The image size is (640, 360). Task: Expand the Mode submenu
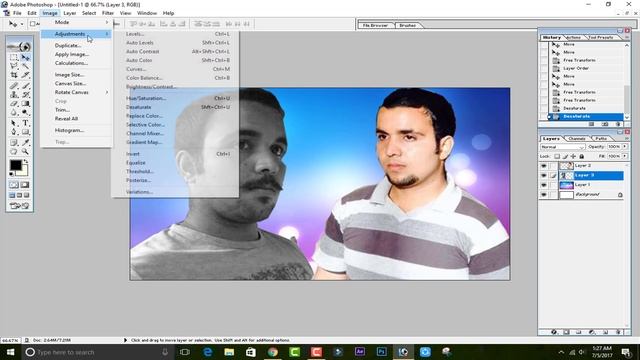(x=76, y=22)
